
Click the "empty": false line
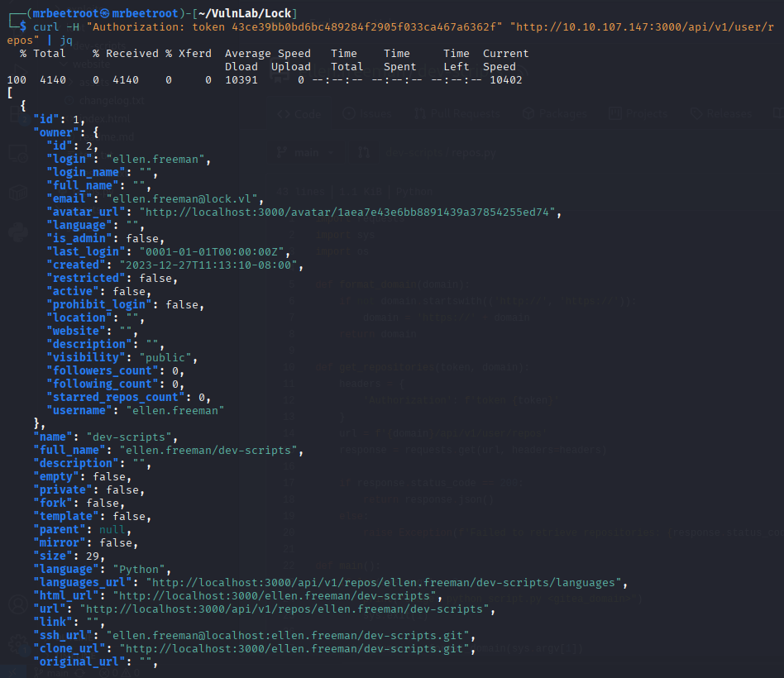(82, 476)
